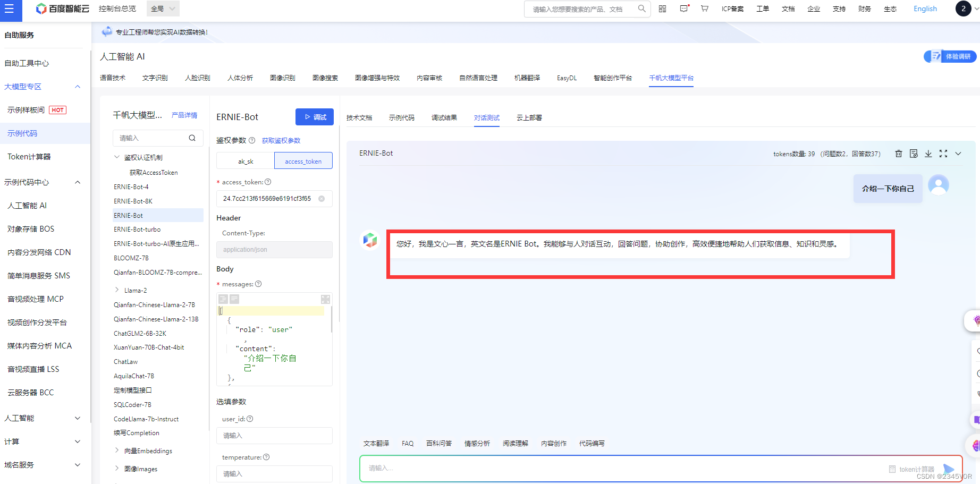The width and height of the screenshot is (980, 484).
Task: Click the ERNIE bot avatar icon
Action: 370,240
